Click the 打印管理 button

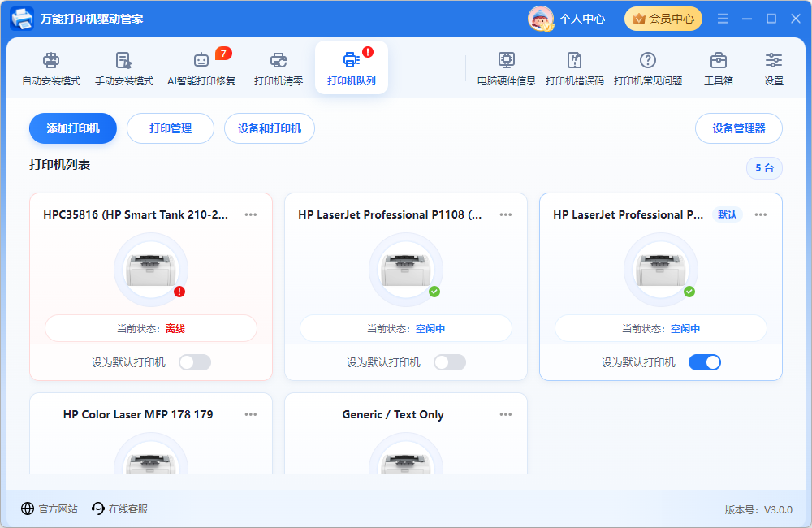[x=171, y=128]
